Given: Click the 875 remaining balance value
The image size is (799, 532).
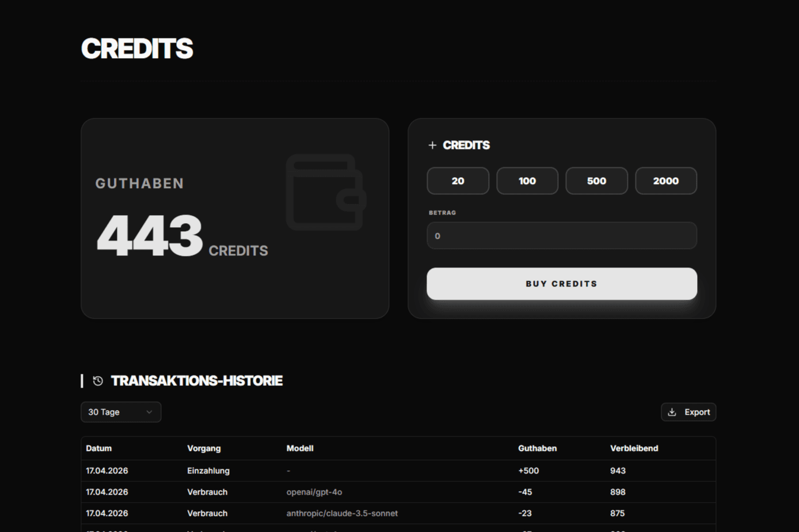Looking at the screenshot, I should pos(618,513).
